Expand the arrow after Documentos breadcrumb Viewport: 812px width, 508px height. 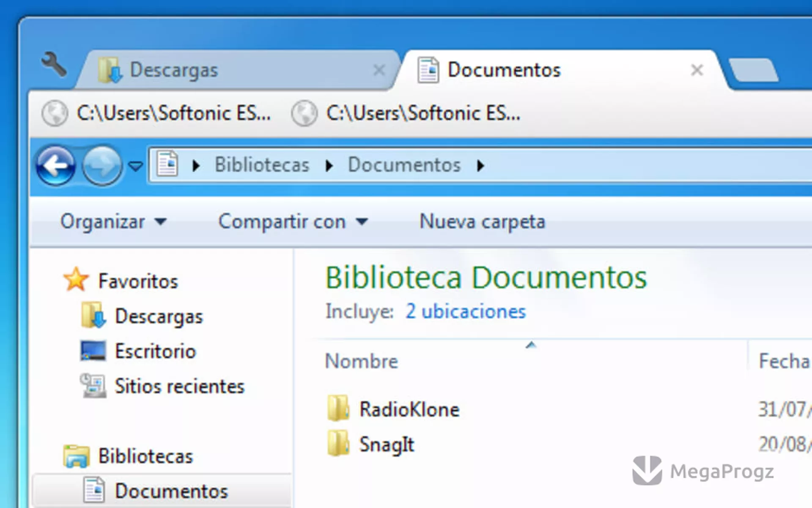480,165
